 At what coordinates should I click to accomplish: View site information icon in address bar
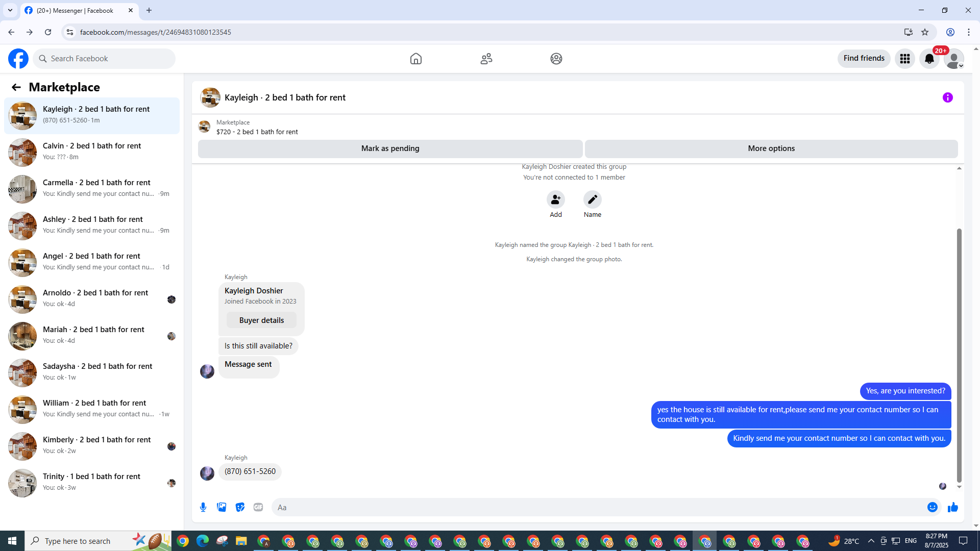click(70, 32)
